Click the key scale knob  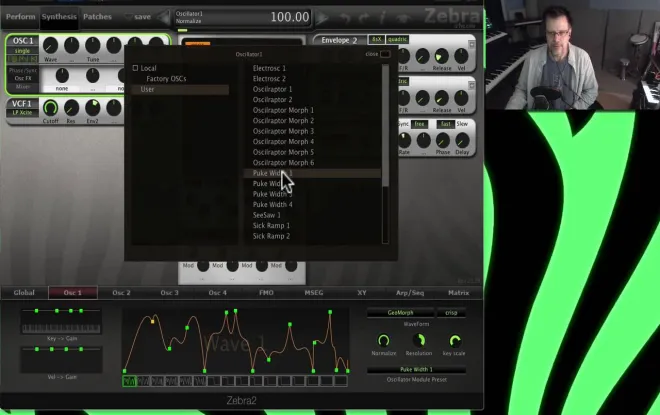click(454, 341)
